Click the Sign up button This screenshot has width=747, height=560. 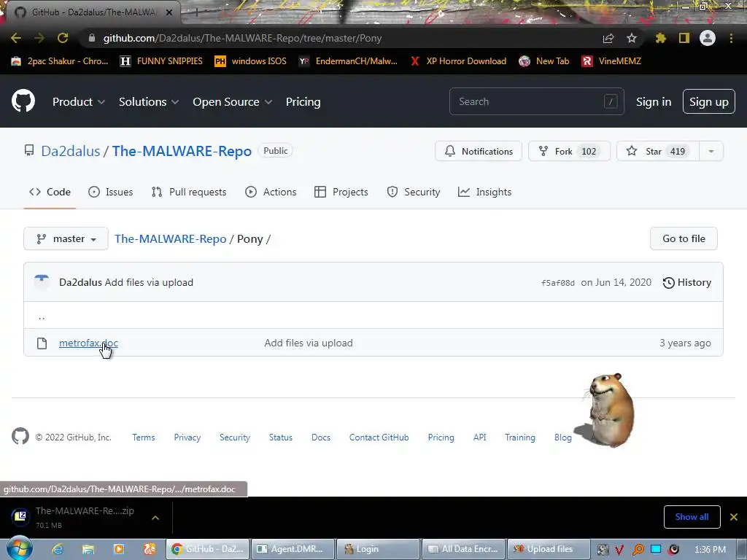pos(708,102)
